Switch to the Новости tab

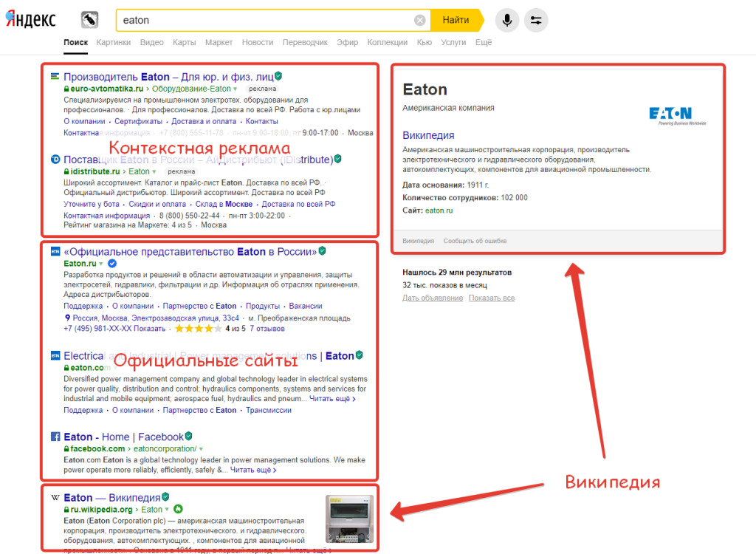coord(258,42)
